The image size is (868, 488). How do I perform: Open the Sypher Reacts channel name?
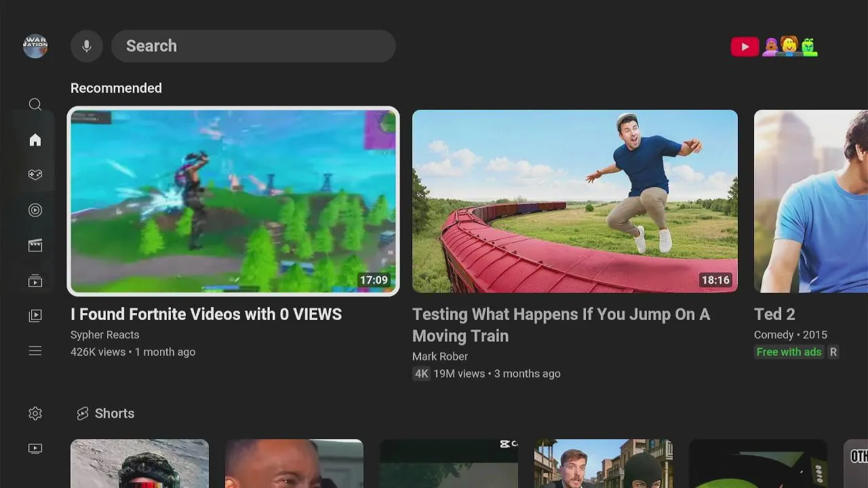pyautogui.click(x=105, y=335)
